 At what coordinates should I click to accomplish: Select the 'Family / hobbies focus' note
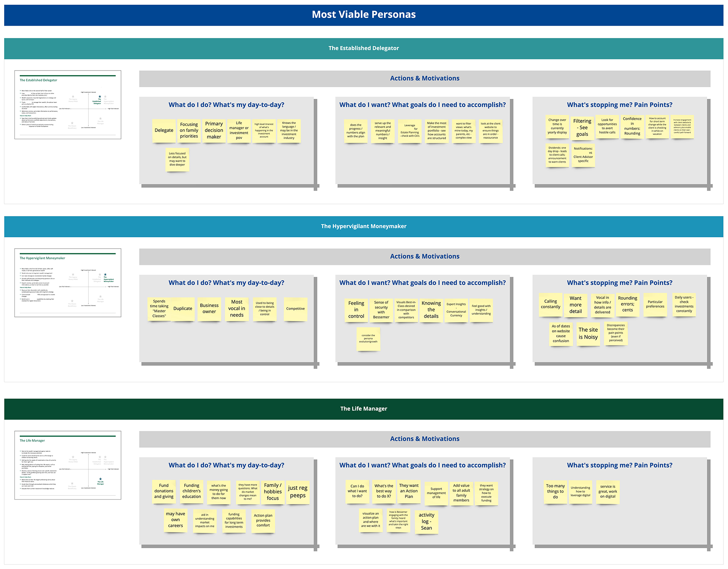[x=273, y=492]
